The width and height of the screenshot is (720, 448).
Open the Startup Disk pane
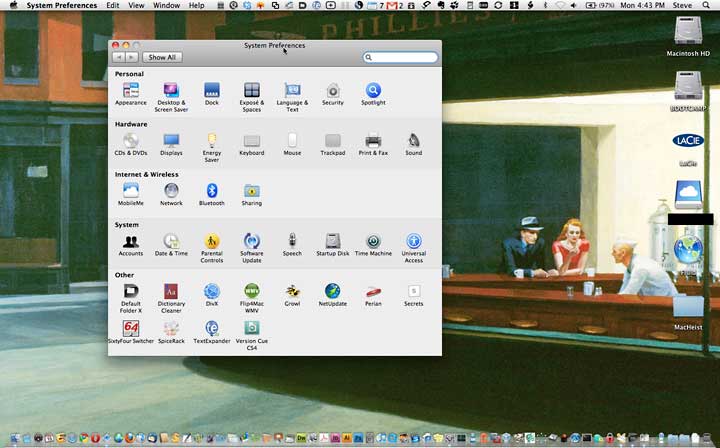pos(332,242)
